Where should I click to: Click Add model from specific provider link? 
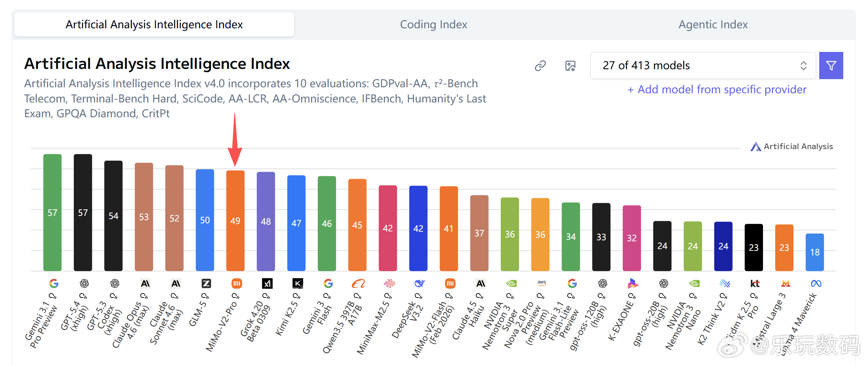coord(717,90)
